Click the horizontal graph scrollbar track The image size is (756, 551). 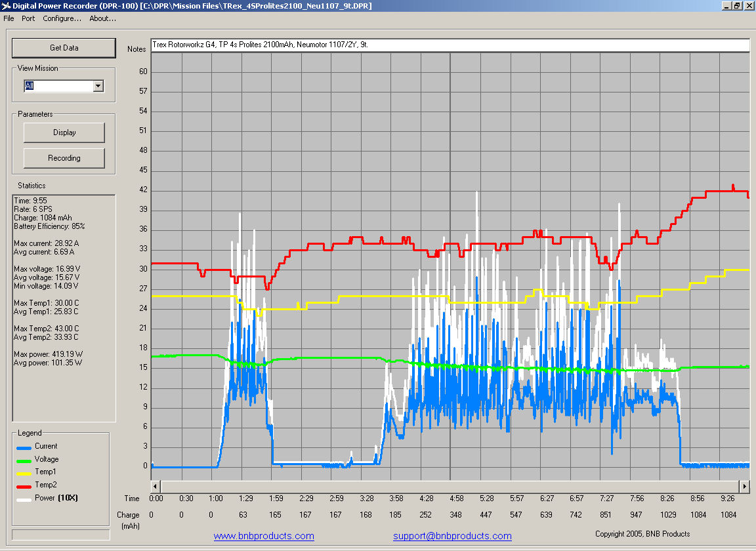450,487
